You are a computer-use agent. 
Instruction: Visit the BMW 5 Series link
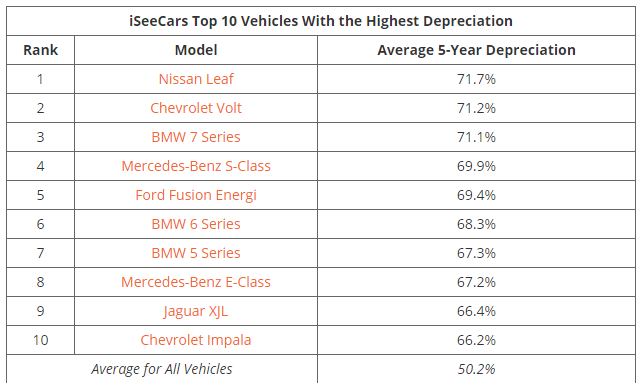coord(196,253)
